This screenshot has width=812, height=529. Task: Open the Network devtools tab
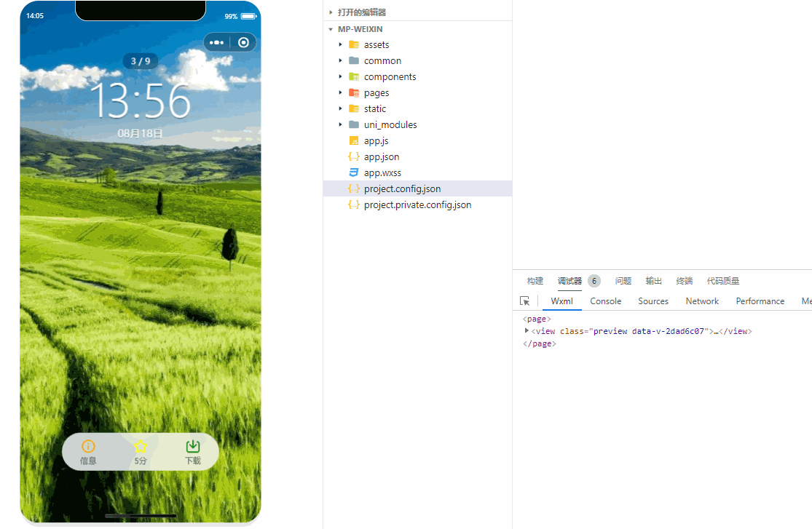702,301
